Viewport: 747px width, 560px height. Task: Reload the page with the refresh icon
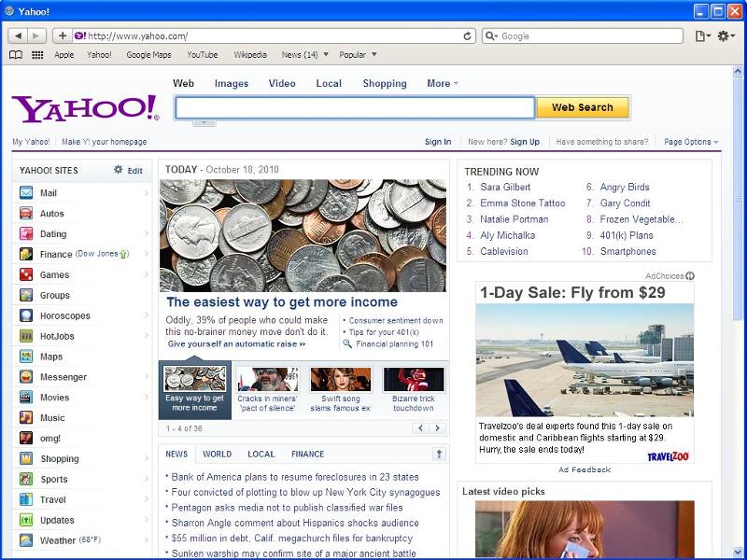coord(468,36)
